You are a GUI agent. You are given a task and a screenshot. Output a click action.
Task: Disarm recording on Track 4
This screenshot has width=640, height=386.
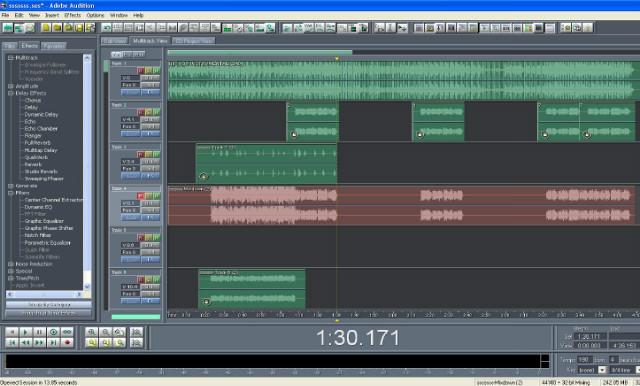pos(141,196)
